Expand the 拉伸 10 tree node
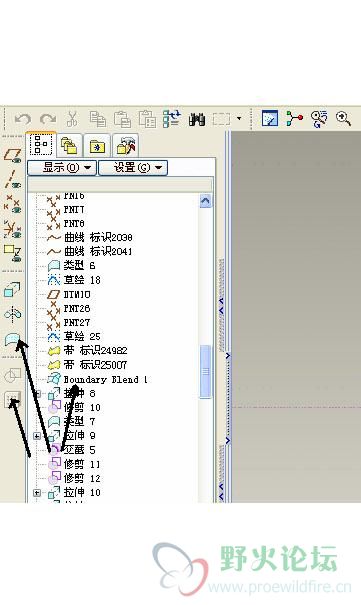 tap(37, 493)
